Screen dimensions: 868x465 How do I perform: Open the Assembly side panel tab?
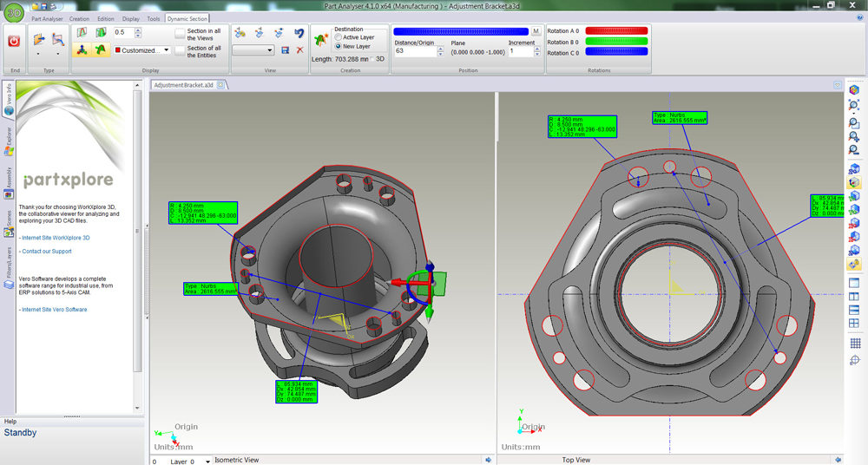tap(9, 183)
